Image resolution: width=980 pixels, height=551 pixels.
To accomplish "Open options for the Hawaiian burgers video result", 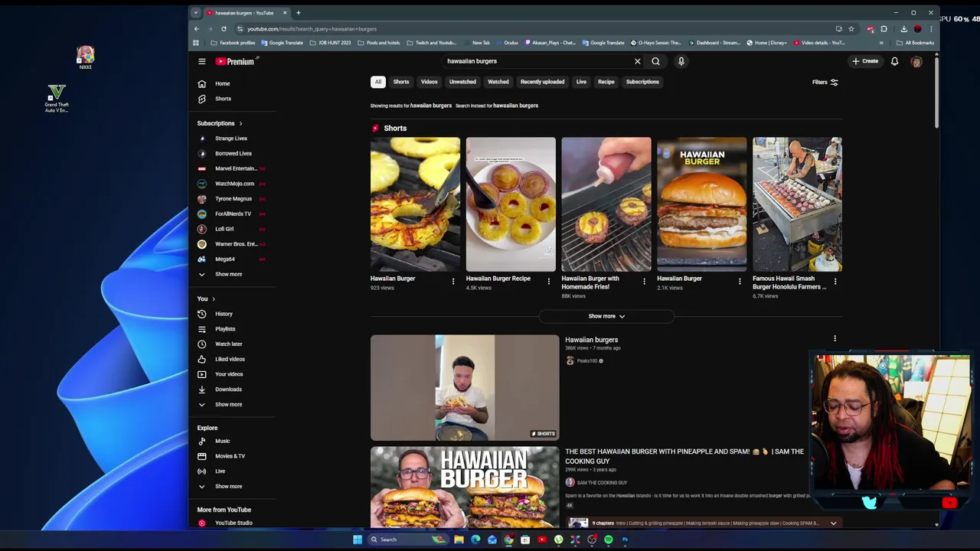I will 835,338.
